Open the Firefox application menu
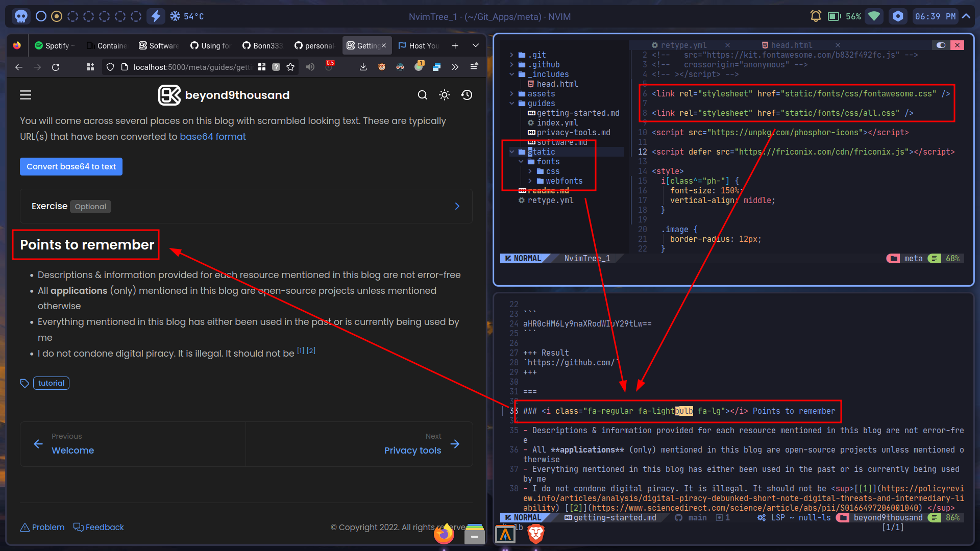Viewport: 980px width, 551px height. click(474, 67)
